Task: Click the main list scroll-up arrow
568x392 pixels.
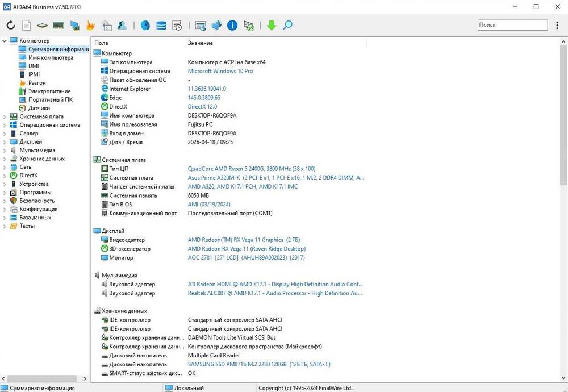Action: click(563, 42)
